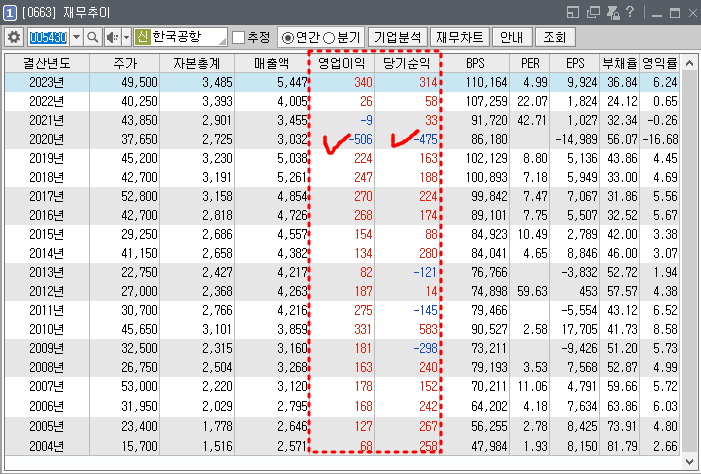
Task: Click the 자본총계 column header
Action: [x=197, y=63]
